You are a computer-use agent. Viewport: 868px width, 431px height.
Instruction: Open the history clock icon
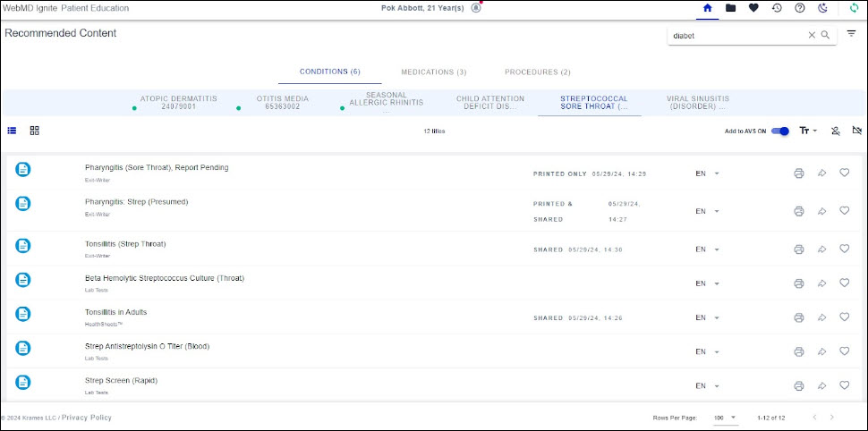(777, 8)
